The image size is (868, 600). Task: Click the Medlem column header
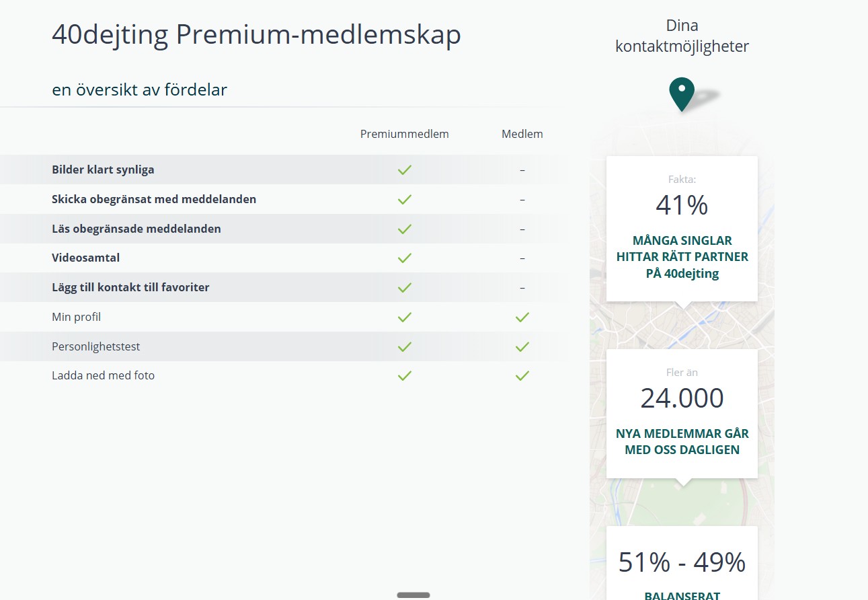522,134
